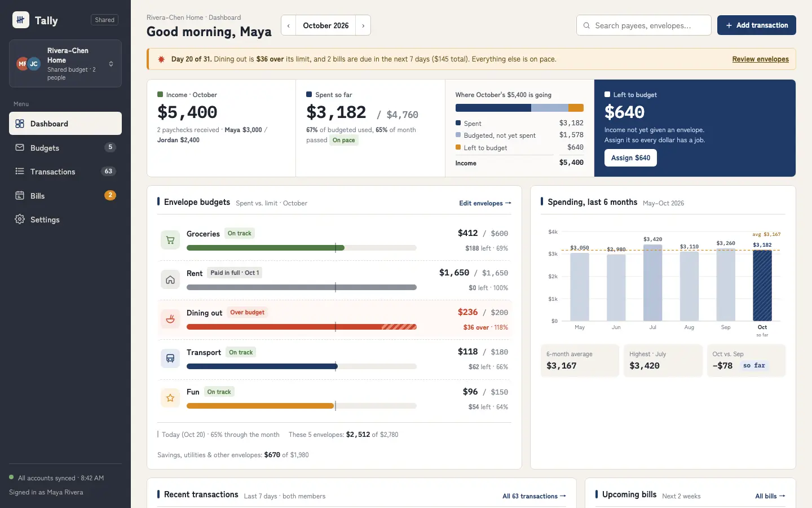Open the Bills menu item

pyautogui.click(x=65, y=196)
